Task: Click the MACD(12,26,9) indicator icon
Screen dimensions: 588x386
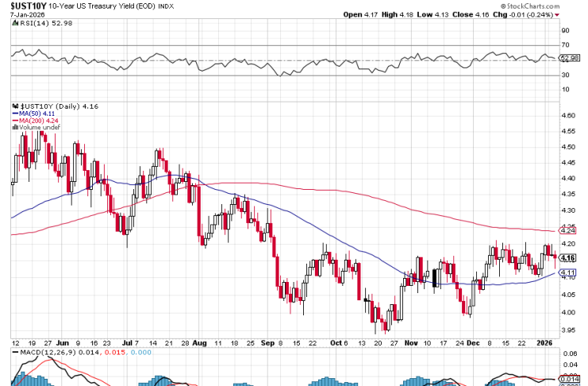Action: click(14, 351)
